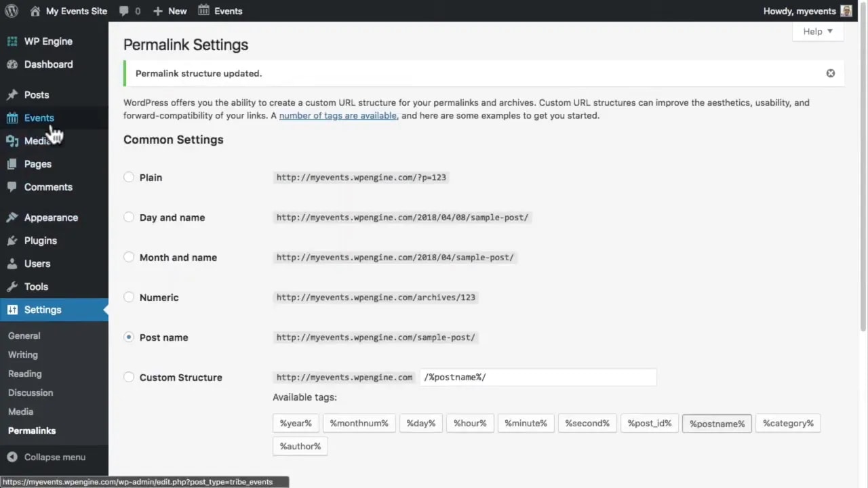This screenshot has width=868, height=488.
Task: Click the Users person icon
Action: click(x=12, y=264)
